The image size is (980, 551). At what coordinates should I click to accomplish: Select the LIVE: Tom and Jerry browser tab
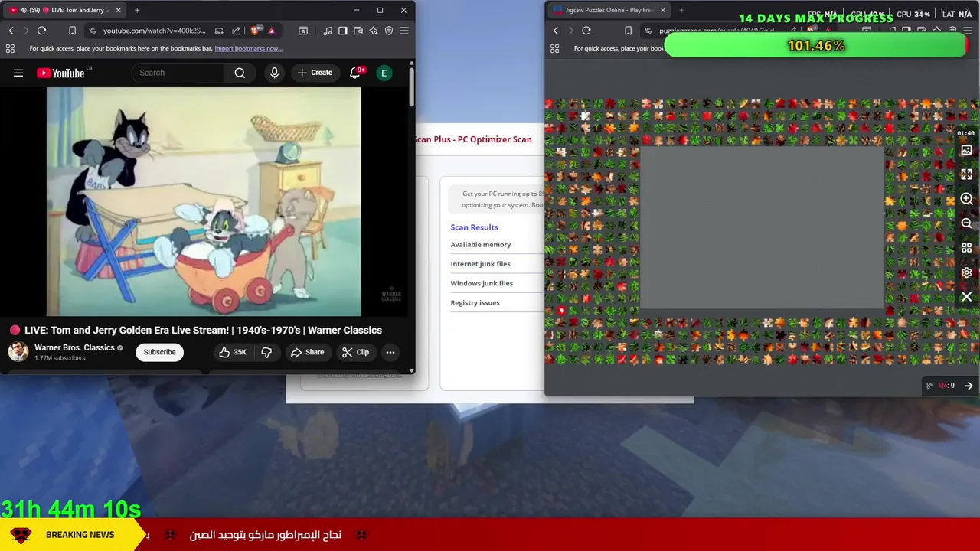[x=66, y=10]
